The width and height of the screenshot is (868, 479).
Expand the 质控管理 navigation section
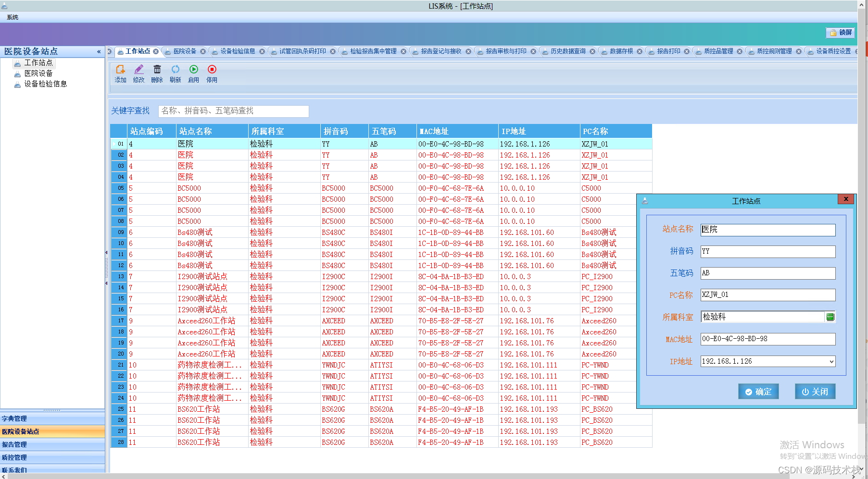(x=52, y=457)
